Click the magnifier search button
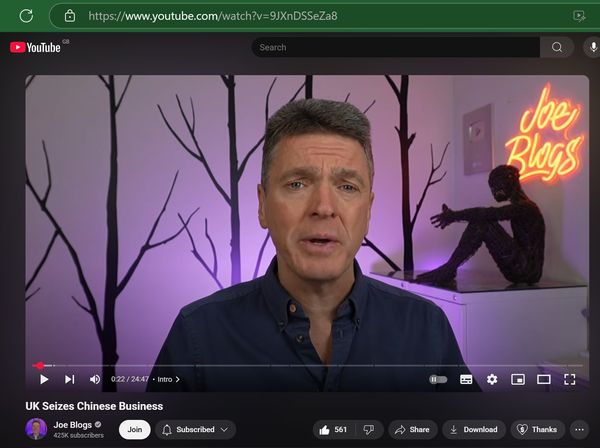This screenshot has width=600, height=448. pos(557,47)
